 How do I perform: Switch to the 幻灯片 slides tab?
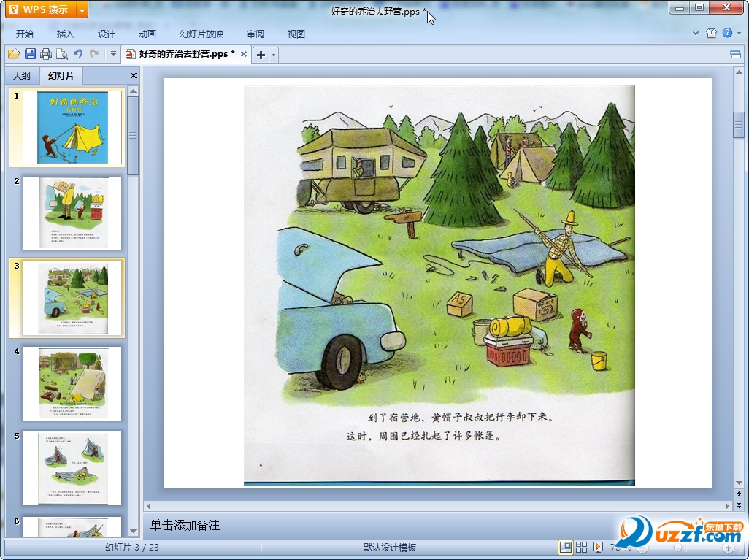pos(61,75)
